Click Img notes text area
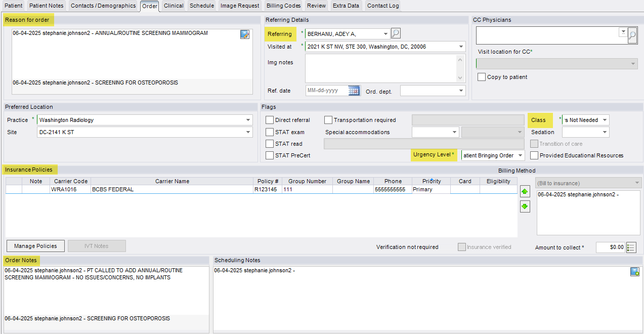This screenshot has width=644, height=334. 380,68
